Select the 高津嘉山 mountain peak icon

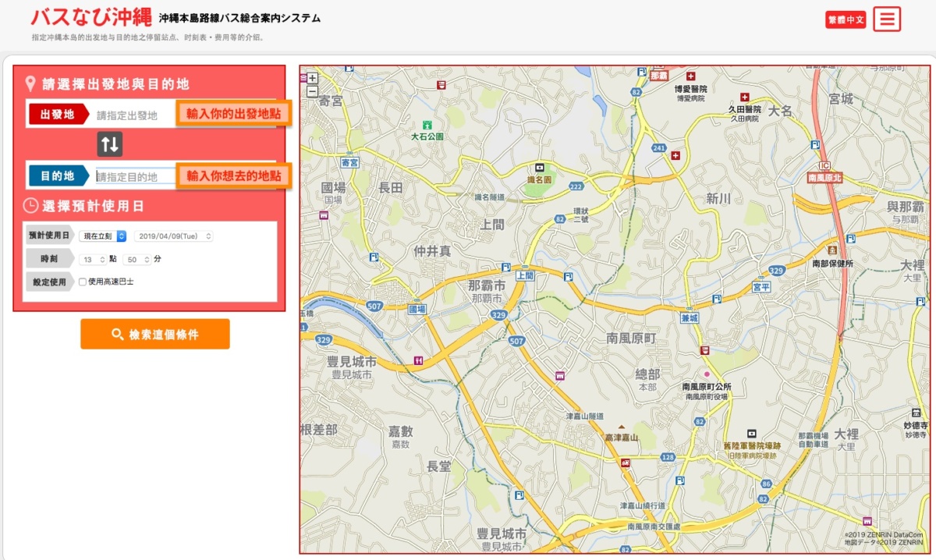click(622, 427)
